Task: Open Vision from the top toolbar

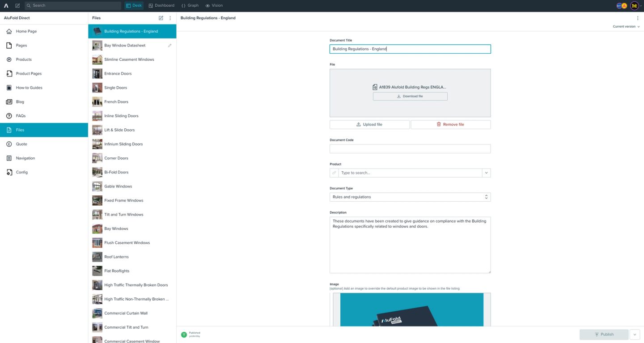Action: coord(214,5)
